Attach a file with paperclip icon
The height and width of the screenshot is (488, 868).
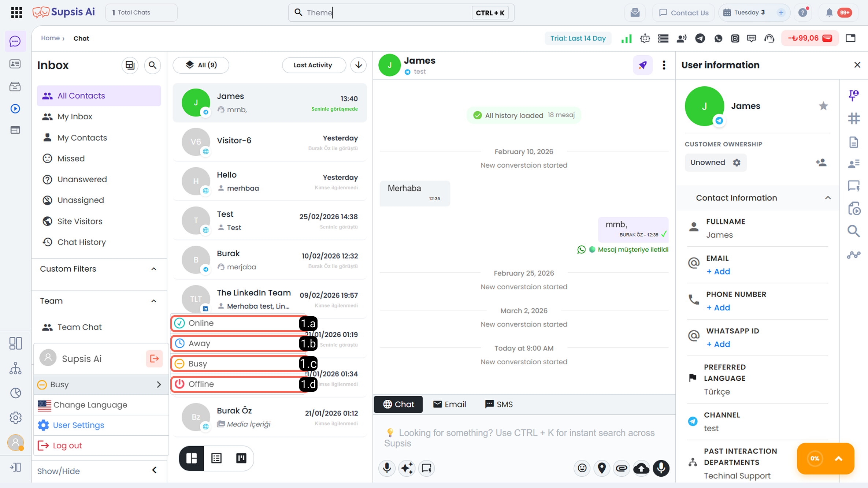coord(622,468)
